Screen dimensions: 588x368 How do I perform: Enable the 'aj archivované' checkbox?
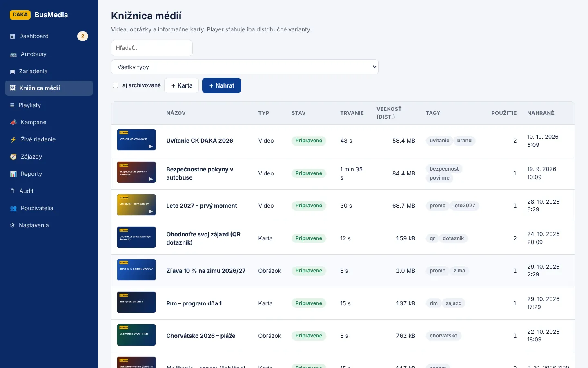coord(115,85)
